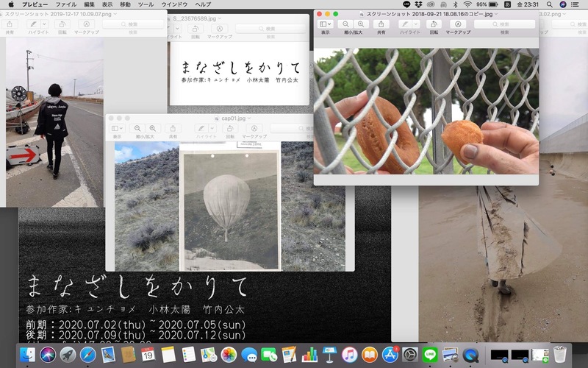Open the 表示 menu in the menu bar
Viewport: 588px width, 368px height.
[107, 4]
